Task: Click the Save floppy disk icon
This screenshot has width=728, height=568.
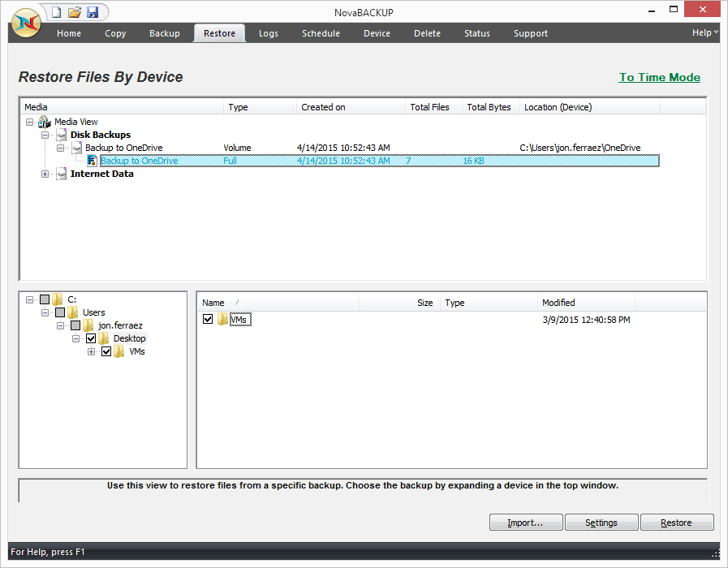Action: pos(93,12)
